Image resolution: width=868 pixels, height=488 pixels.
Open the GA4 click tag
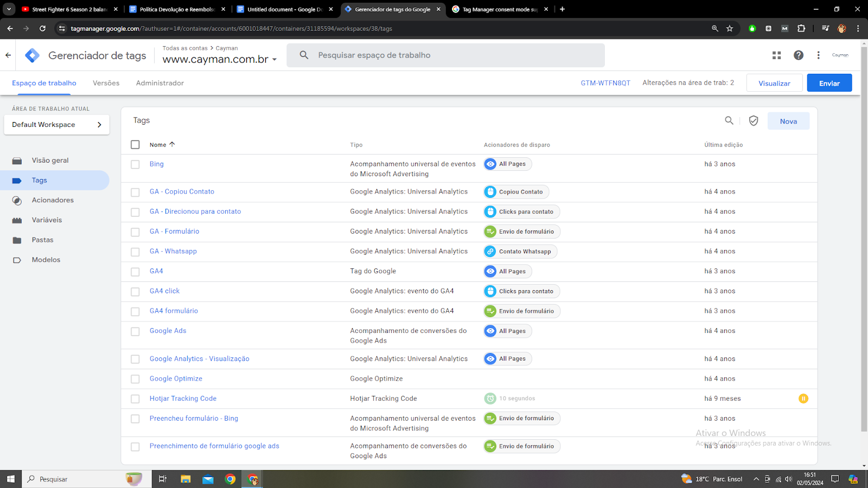coord(164,291)
